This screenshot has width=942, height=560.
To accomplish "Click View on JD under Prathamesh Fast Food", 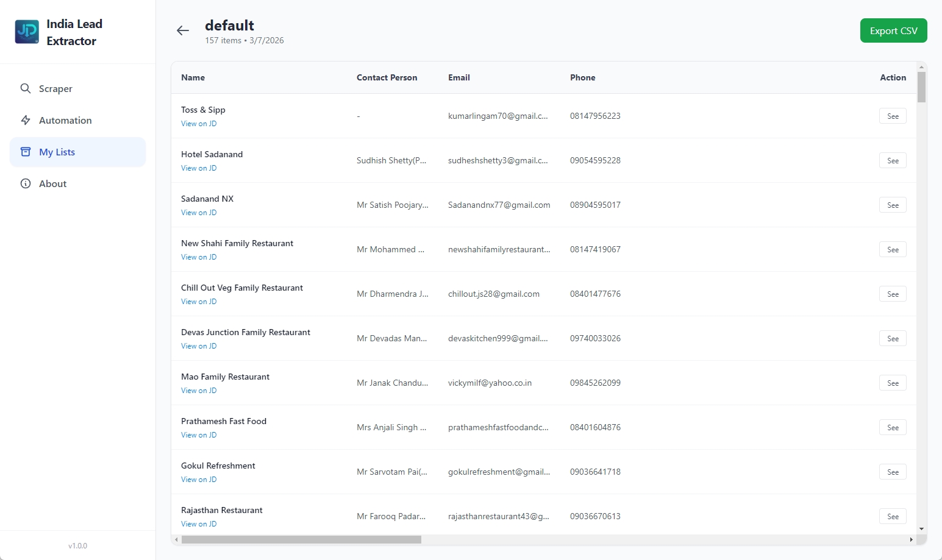I will coord(199,434).
